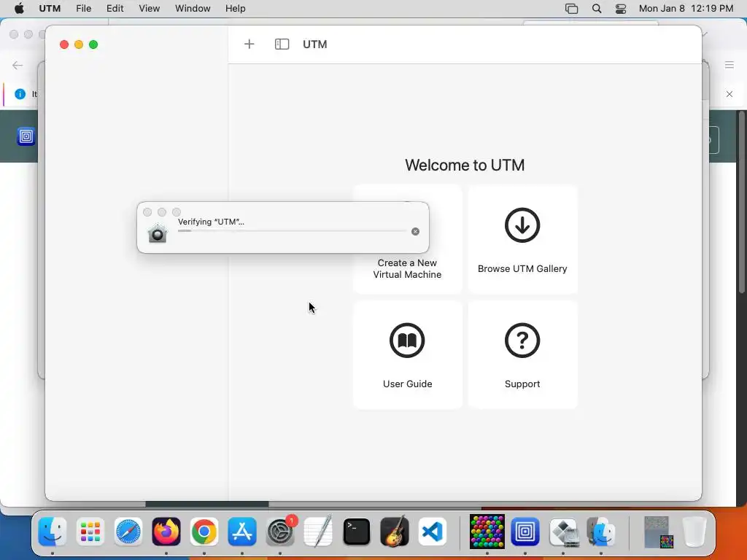Zoom UTM window with green button
This screenshot has width=747, height=560.
(93, 44)
